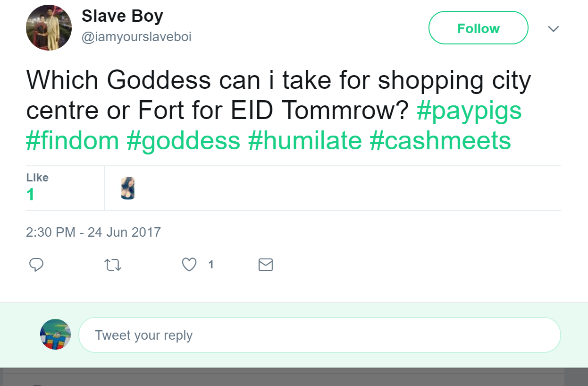This screenshot has height=386, width=588.
Task: Click the Slave Boy display name
Action: click(122, 16)
